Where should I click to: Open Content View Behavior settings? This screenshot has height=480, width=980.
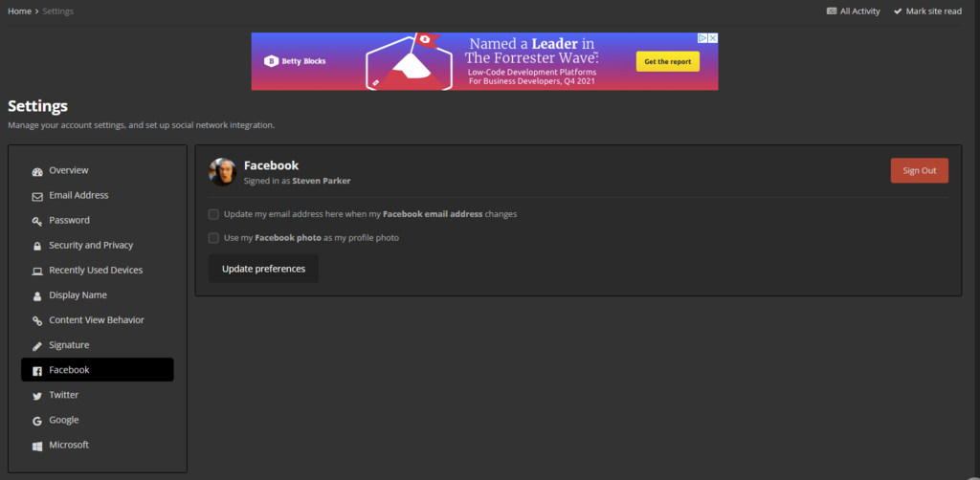[98, 320]
